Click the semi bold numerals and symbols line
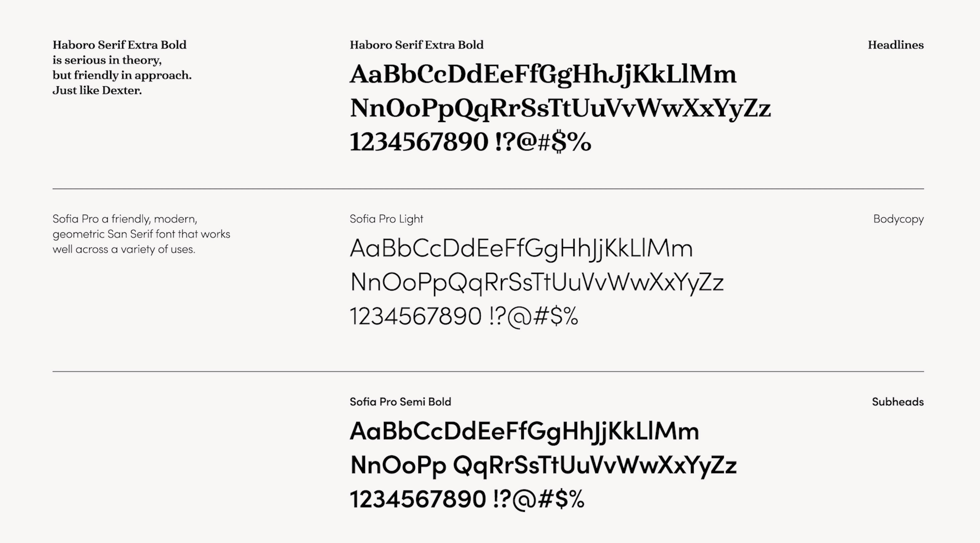 [467, 499]
